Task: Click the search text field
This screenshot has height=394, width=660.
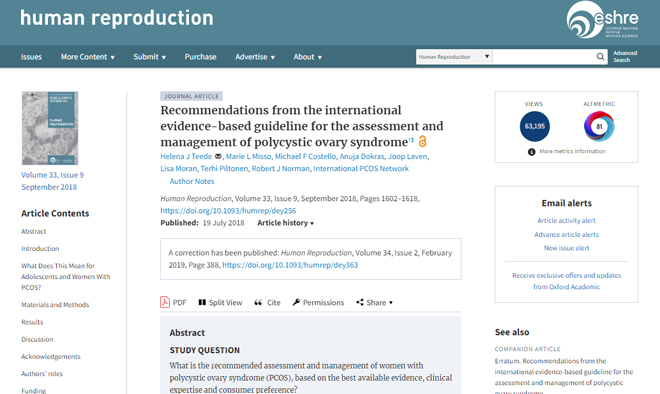Action: pos(544,57)
